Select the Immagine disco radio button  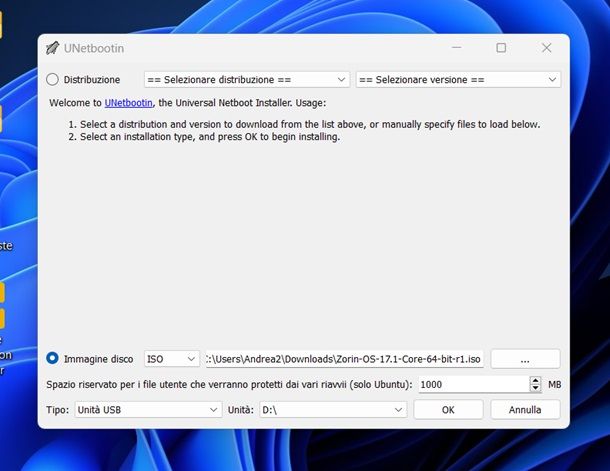pyautogui.click(x=53, y=358)
